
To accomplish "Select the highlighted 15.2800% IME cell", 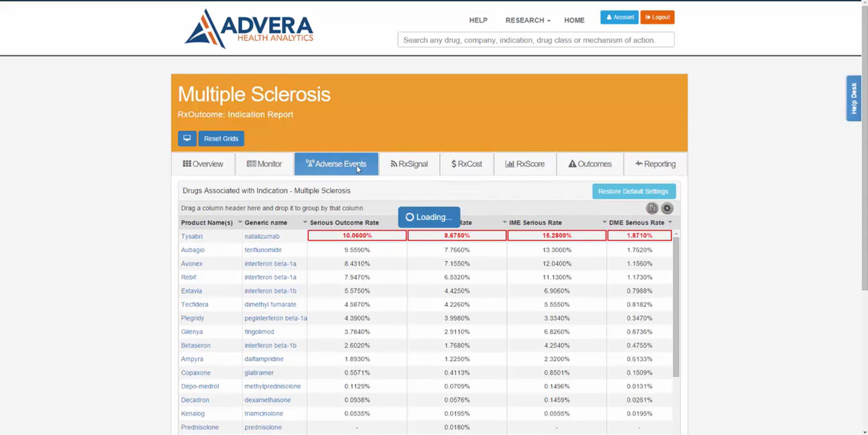I will tap(557, 236).
